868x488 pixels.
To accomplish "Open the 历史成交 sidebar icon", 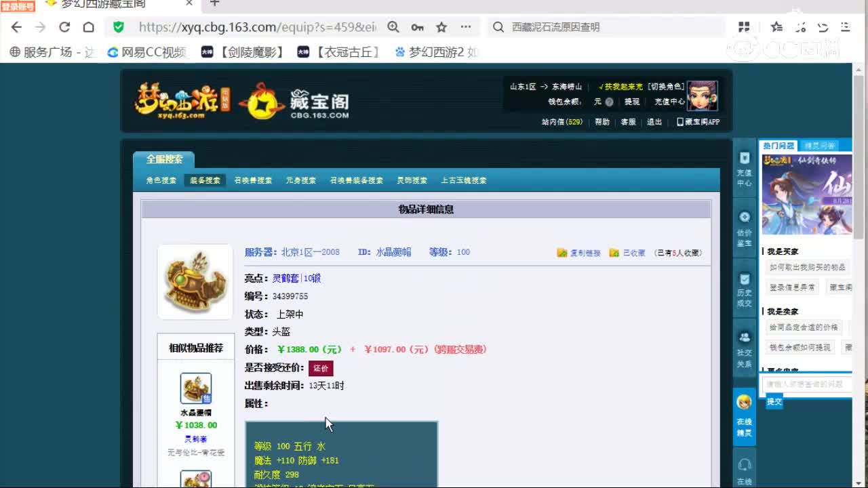I will coord(745,290).
